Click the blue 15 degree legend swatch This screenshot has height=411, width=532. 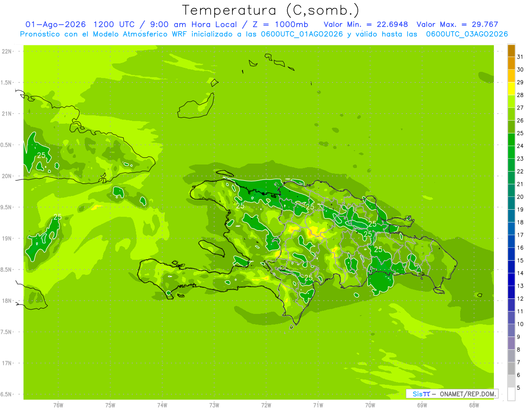[511, 254]
